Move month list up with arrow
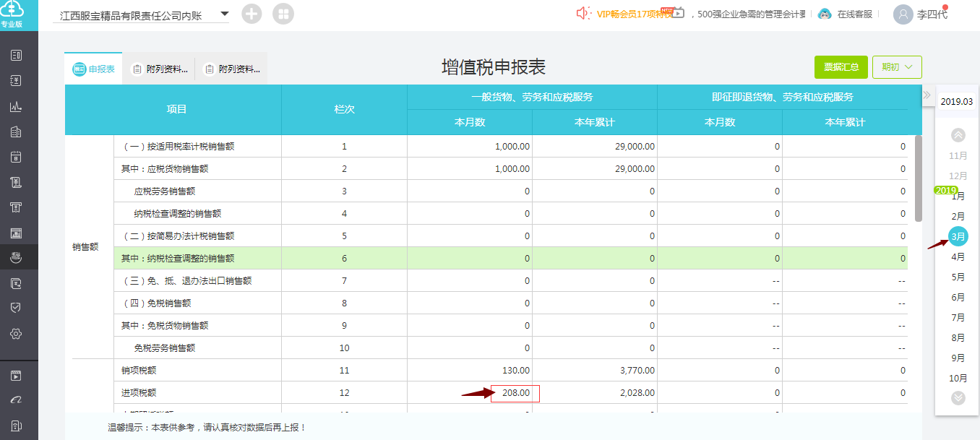 coord(958,135)
